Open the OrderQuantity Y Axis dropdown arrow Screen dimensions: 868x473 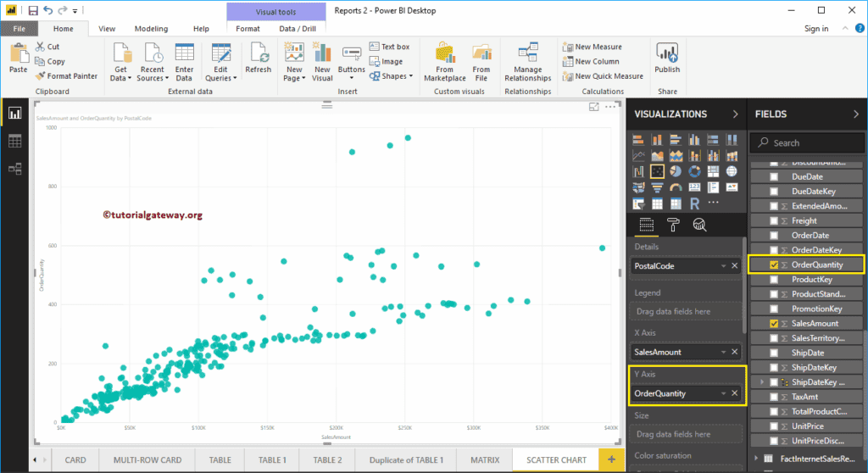723,393
